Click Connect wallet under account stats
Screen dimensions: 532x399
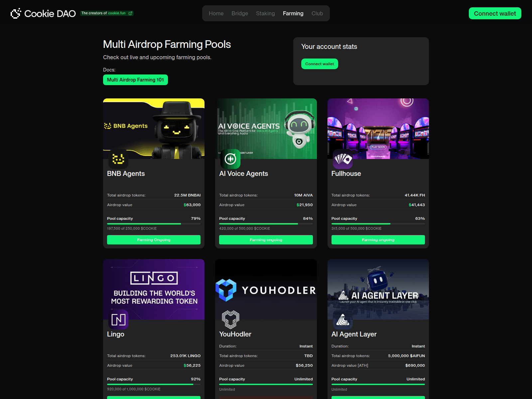320,64
